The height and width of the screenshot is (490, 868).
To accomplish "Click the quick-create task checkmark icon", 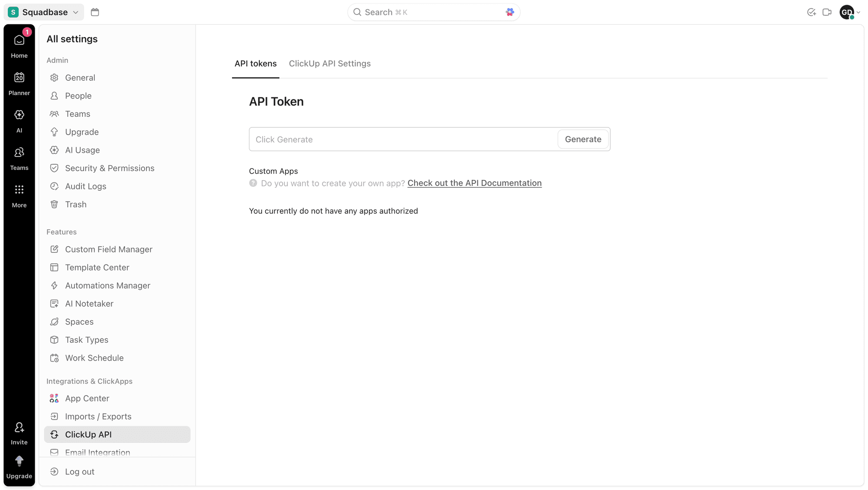I will pyautogui.click(x=811, y=12).
